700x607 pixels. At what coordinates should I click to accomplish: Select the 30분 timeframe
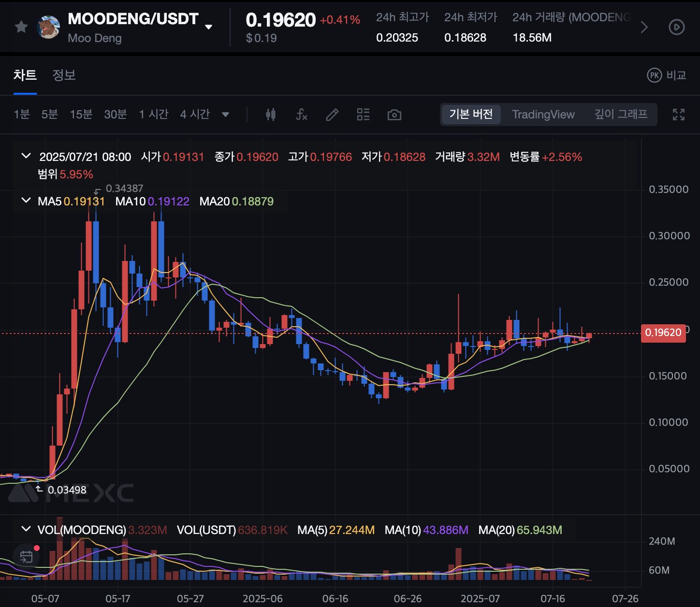point(116,115)
